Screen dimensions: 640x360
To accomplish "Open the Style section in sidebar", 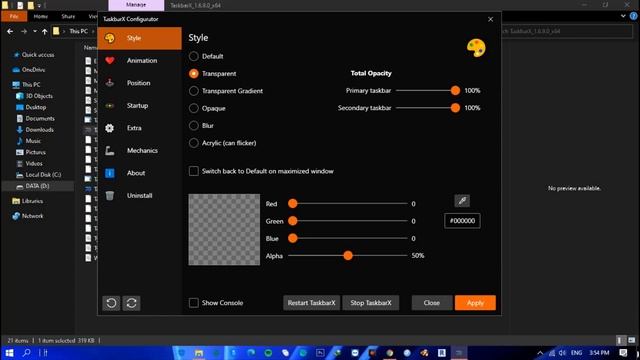I will click(140, 38).
